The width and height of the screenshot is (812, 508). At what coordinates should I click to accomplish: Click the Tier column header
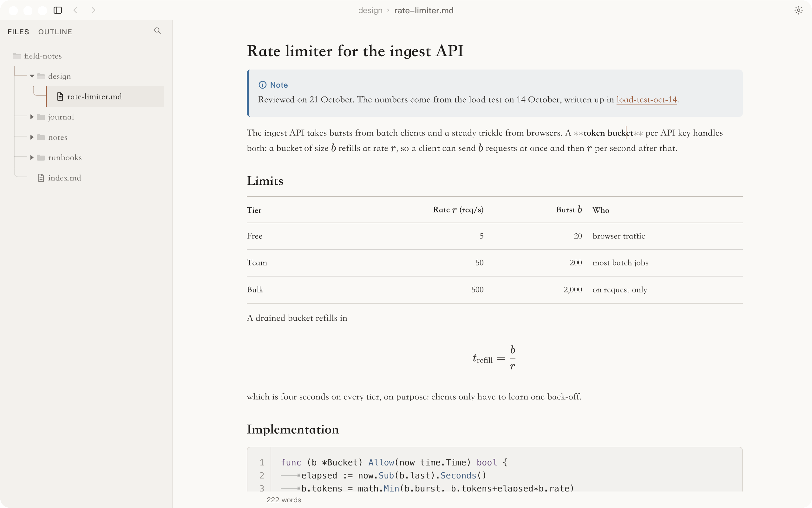(x=254, y=210)
